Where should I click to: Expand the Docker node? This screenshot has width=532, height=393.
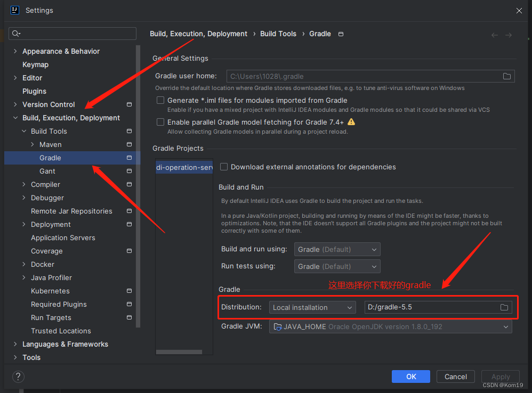point(24,264)
